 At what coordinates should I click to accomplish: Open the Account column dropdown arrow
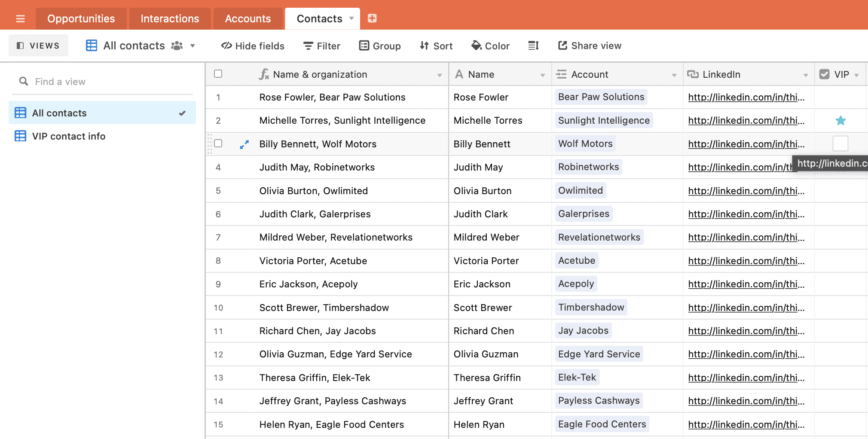(674, 75)
